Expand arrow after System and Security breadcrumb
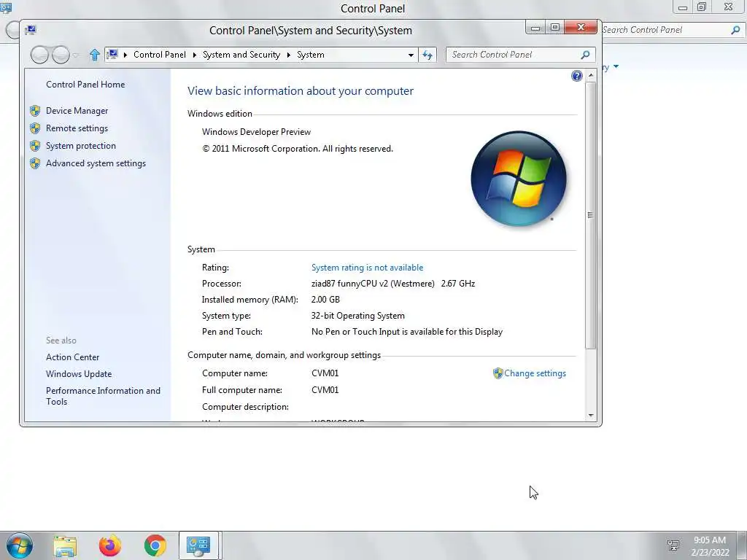Viewport: 747px width, 560px height. 289,55
